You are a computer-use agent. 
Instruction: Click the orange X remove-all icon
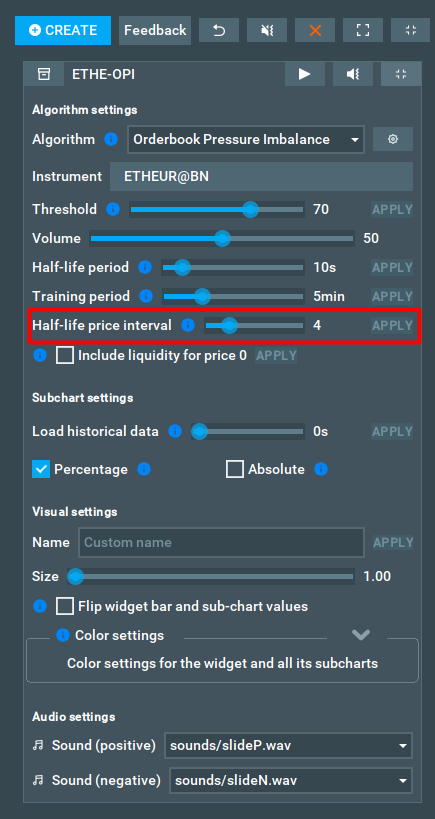click(315, 30)
